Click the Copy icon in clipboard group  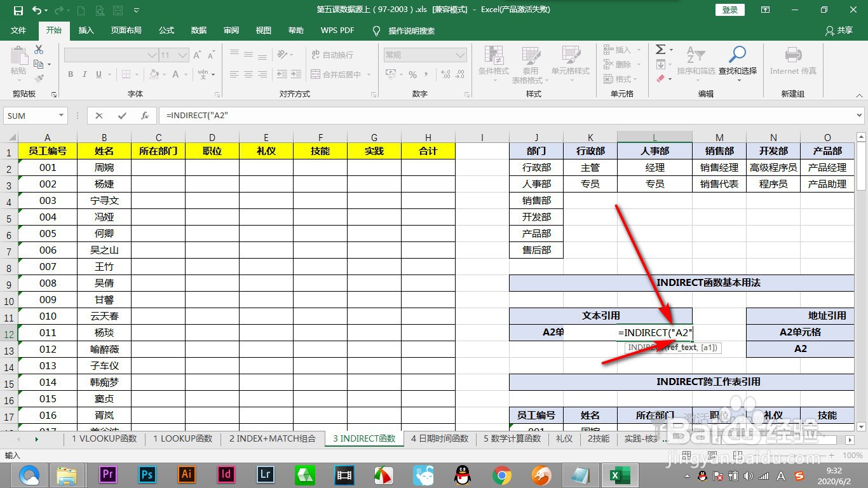[39, 64]
